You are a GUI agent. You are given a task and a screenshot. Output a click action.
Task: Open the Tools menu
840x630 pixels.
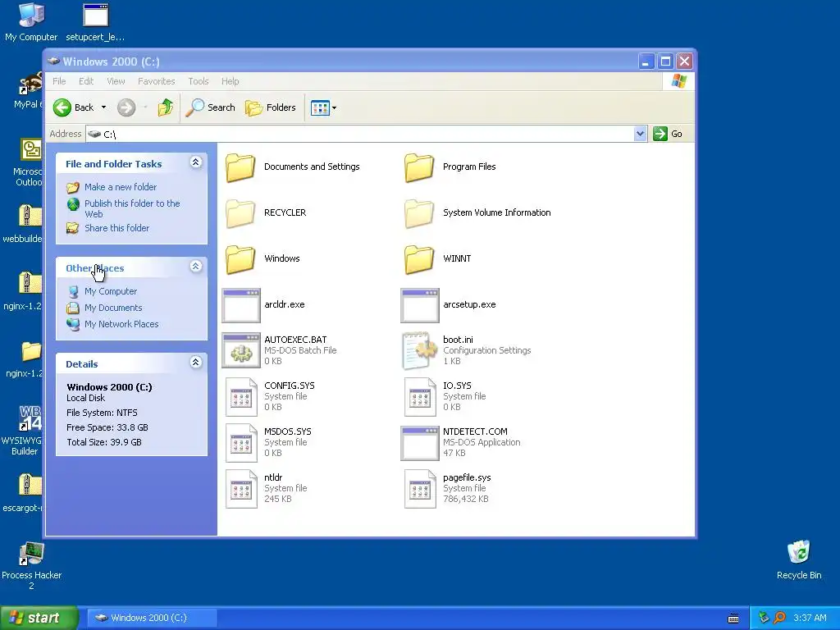click(199, 81)
